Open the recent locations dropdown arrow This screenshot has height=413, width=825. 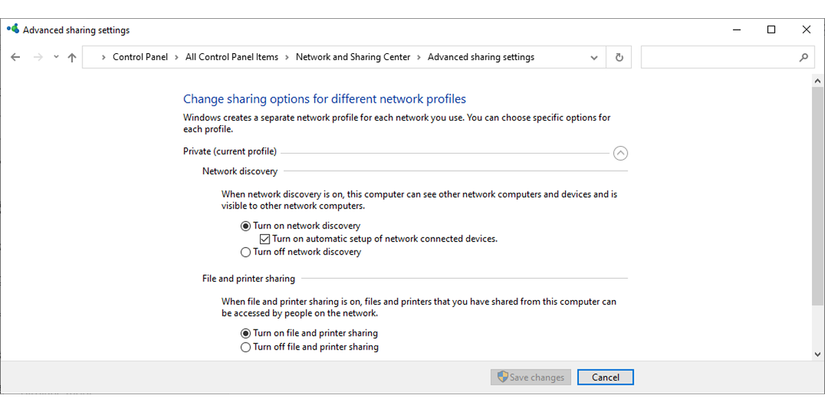click(56, 58)
